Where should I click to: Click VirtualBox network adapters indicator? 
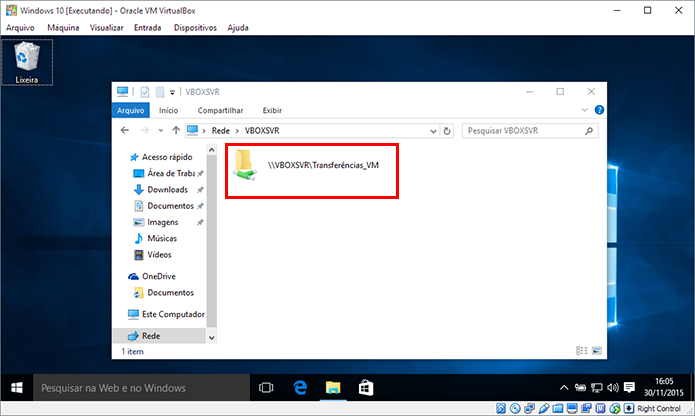(529, 408)
